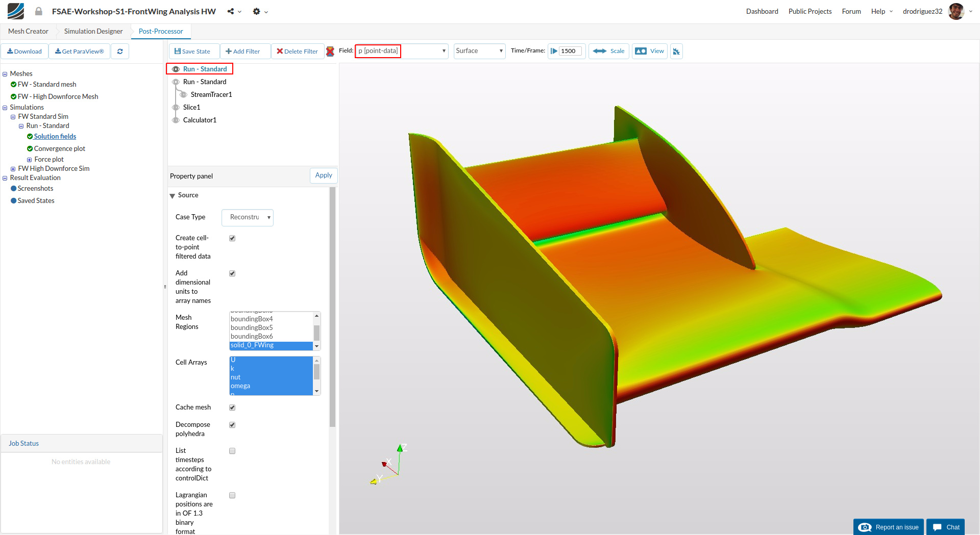Open the Forum link
The height and width of the screenshot is (535, 980).
[851, 11]
